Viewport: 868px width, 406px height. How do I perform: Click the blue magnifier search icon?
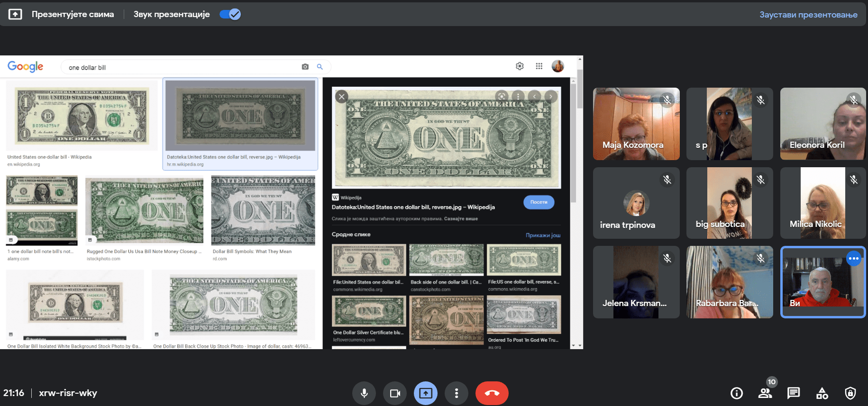320,67
